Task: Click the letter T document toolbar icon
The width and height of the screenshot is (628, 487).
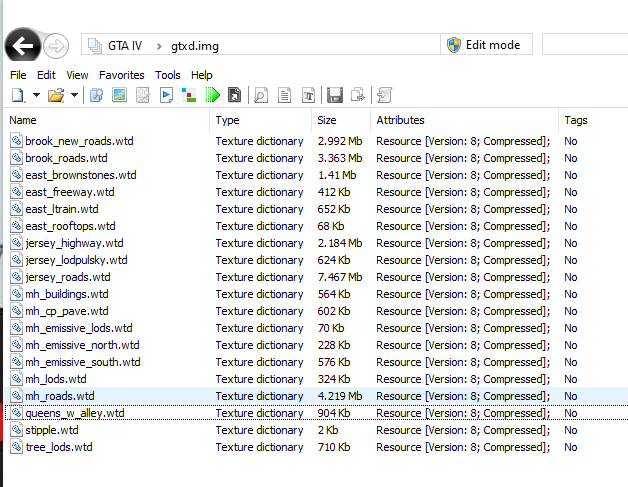Action: click(308, 95)
